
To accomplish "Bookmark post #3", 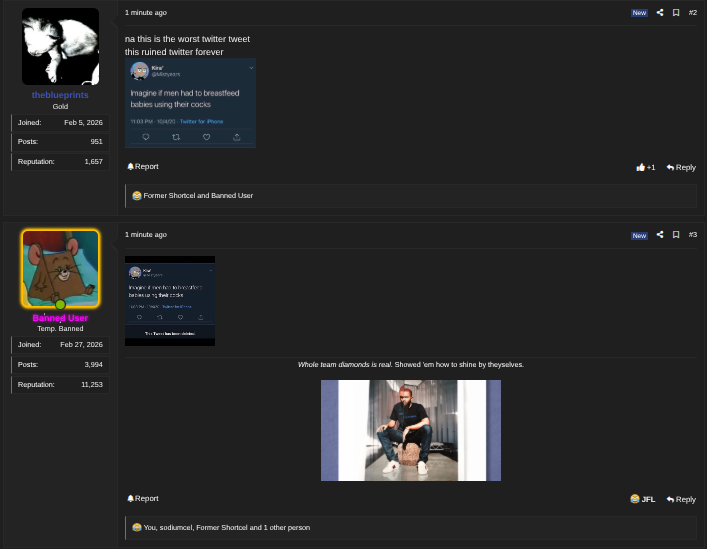I will [x=676, y=235].
